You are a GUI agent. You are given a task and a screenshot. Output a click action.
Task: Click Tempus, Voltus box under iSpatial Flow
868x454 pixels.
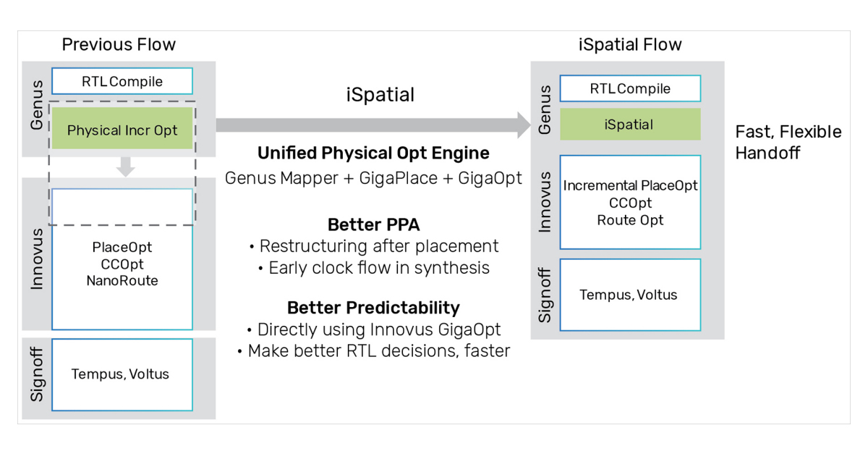tap(629, 295)
